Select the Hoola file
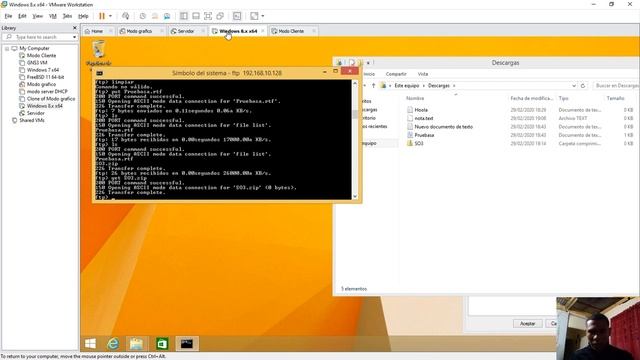This screenshot has width=640, height=360. click(421, 110)
